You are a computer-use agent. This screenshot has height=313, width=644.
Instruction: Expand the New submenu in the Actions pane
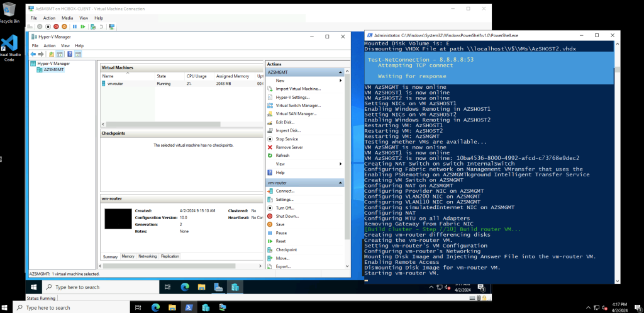click(305, 81)
